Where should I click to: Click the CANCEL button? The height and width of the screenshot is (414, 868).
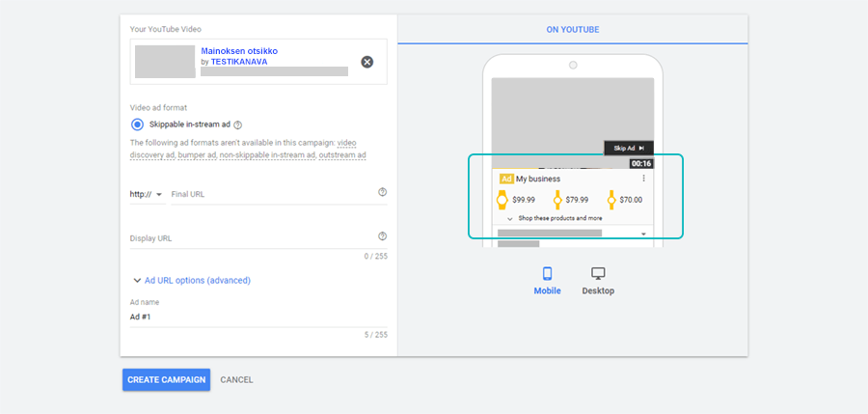pos(236,379)
